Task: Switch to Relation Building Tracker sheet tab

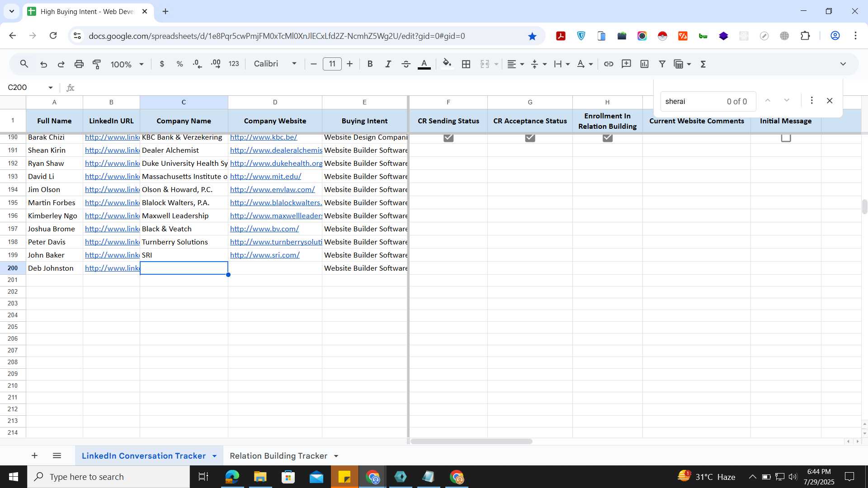Action: (x=278, y=456)
